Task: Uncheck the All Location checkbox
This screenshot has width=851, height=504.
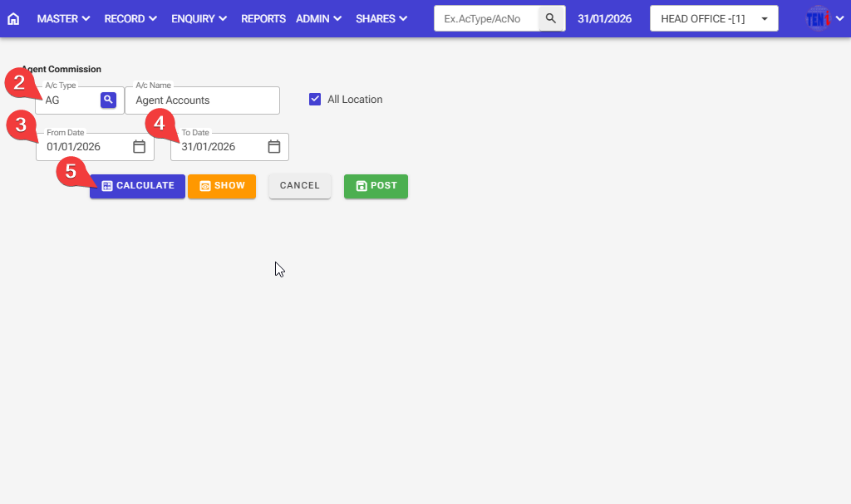Action: click(315, 100)
